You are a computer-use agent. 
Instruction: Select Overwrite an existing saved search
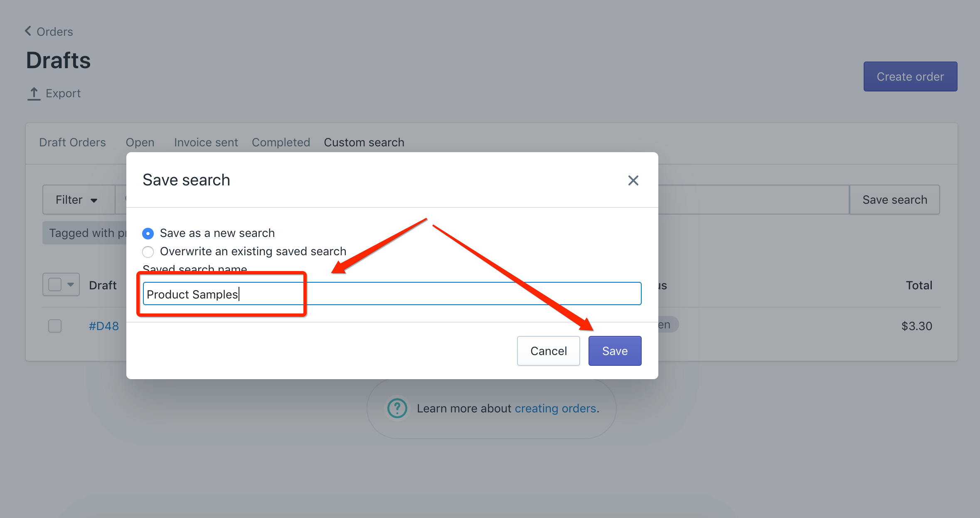pyautogui.click(x=148, y=252)
